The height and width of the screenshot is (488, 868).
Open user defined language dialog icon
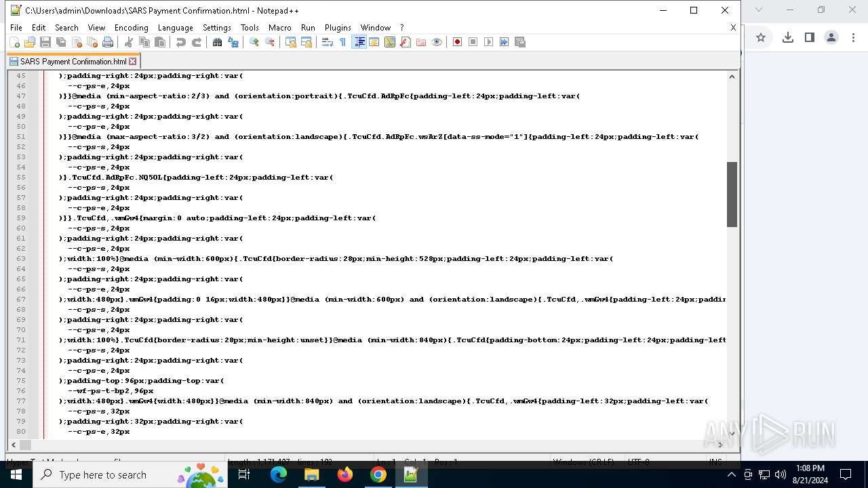[x=374, y=42]
